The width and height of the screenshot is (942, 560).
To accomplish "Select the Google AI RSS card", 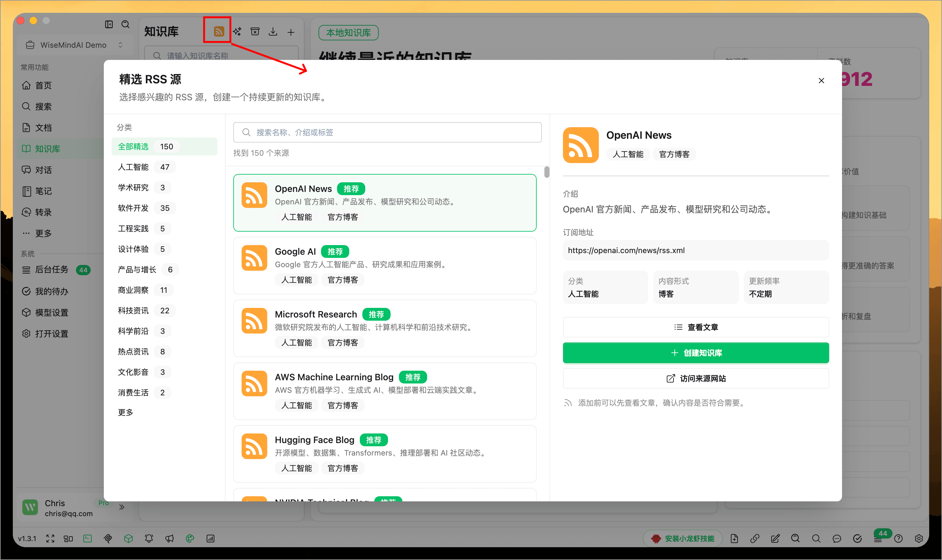I will tap(384, 266).
